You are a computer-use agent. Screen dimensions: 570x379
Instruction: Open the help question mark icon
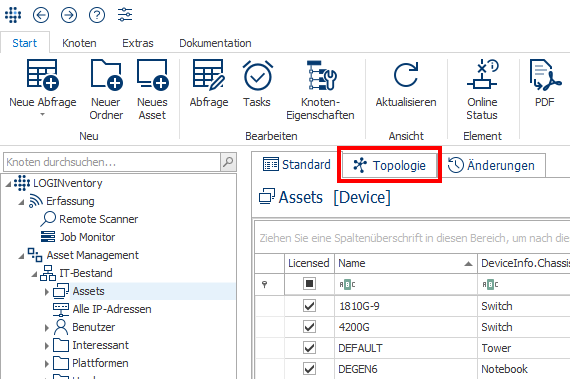[97, 15]
